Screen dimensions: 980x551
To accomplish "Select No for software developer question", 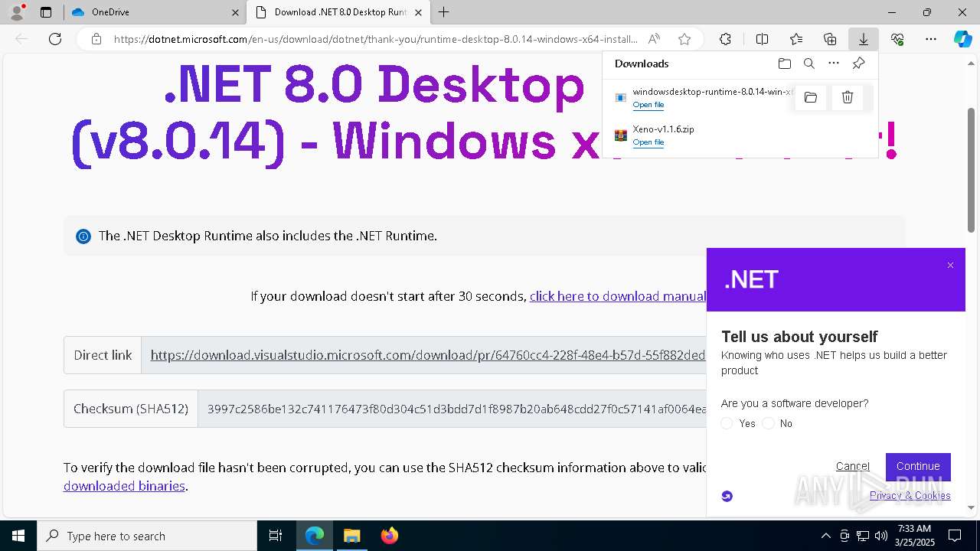I will pos(769,423).
